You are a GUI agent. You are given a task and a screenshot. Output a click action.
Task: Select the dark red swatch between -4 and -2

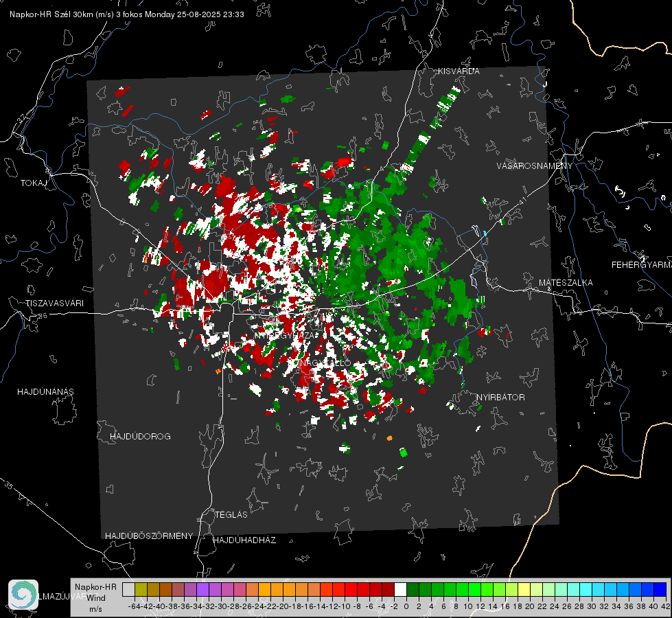click(x=388, y=589)
